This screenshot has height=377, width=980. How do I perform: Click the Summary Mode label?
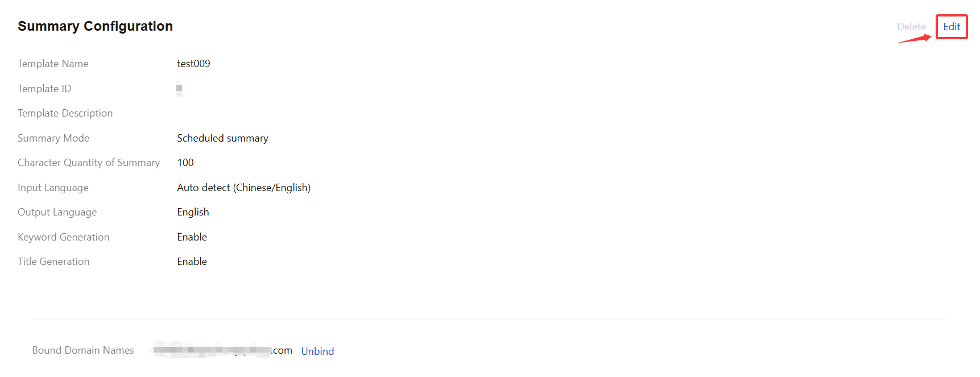[53, 138]
